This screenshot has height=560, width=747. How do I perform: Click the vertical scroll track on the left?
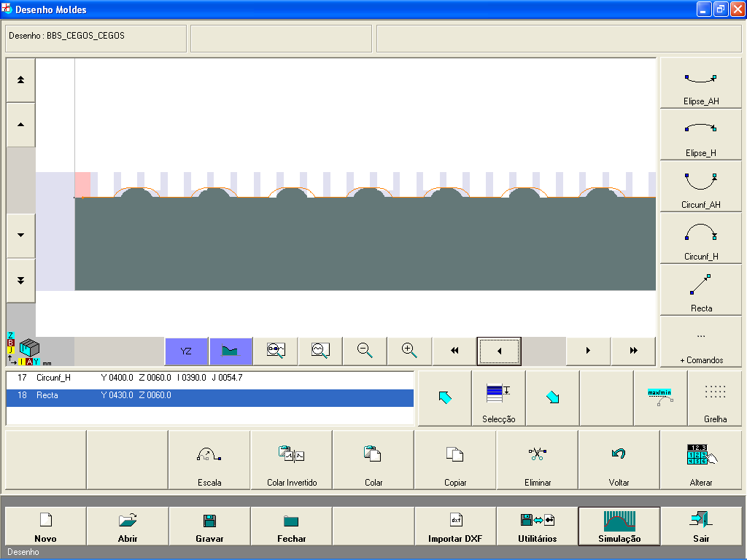20,179
